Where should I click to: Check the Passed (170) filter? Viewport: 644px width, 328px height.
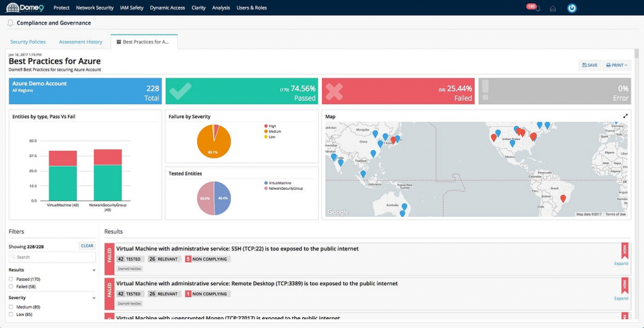(11, 279)
